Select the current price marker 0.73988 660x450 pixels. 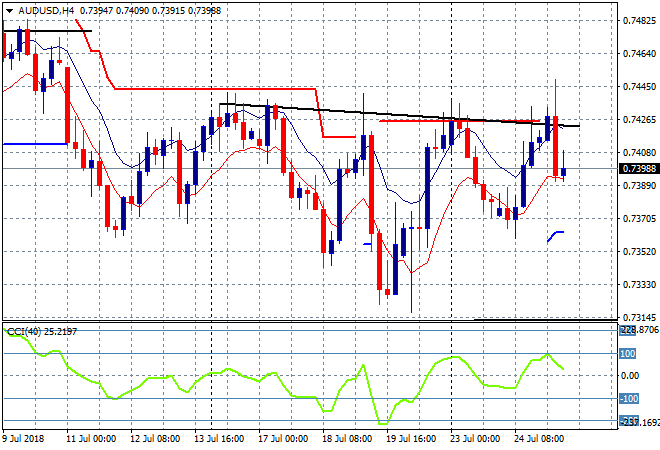point(639,169)
